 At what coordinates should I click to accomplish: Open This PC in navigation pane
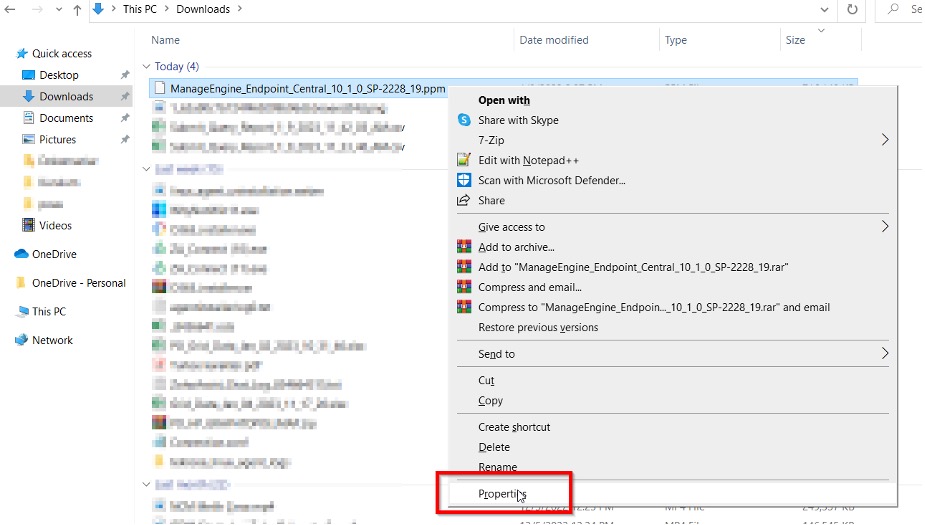(48, 311)
